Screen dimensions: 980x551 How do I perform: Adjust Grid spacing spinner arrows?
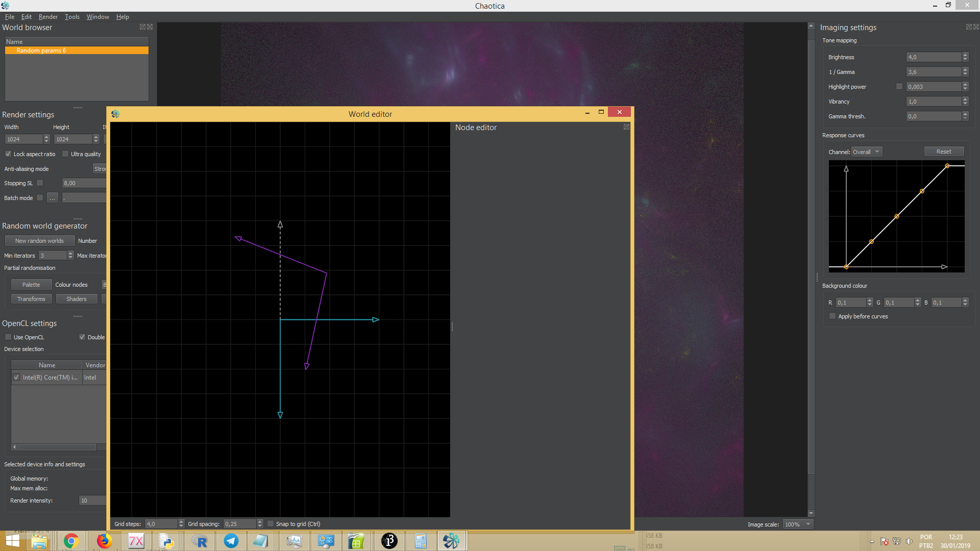coord(260,523)
